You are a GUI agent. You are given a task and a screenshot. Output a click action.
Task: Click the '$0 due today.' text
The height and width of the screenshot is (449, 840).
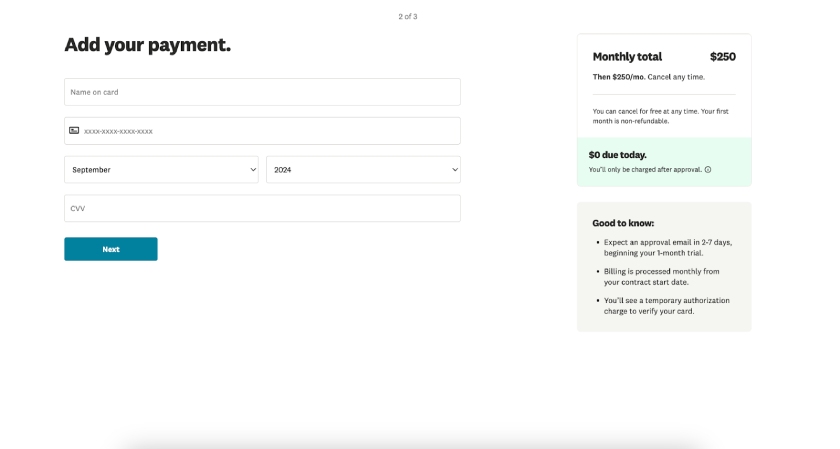pos(618,155)
